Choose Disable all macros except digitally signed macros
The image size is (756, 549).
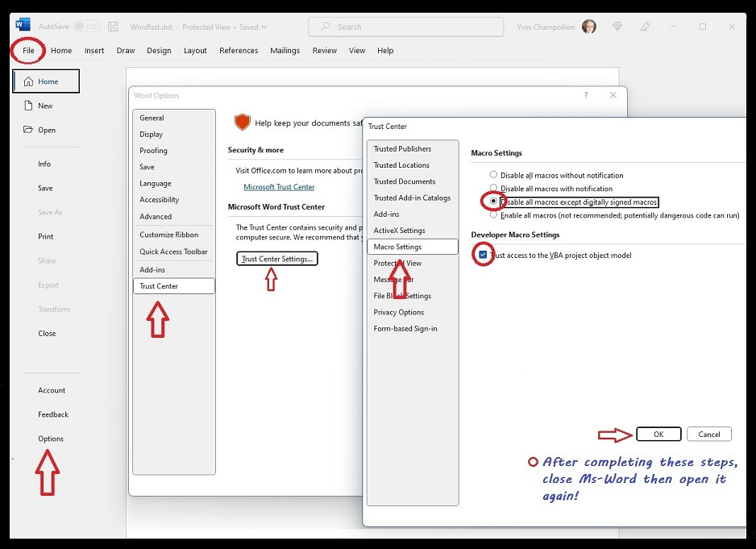point(493,202)
